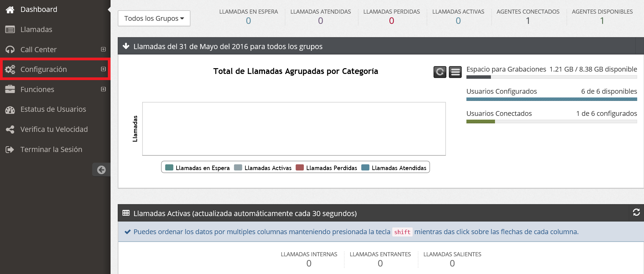Click the Funciones briefcase icon
This screenshot has width=644, height=274.
[x=10, y=89]
